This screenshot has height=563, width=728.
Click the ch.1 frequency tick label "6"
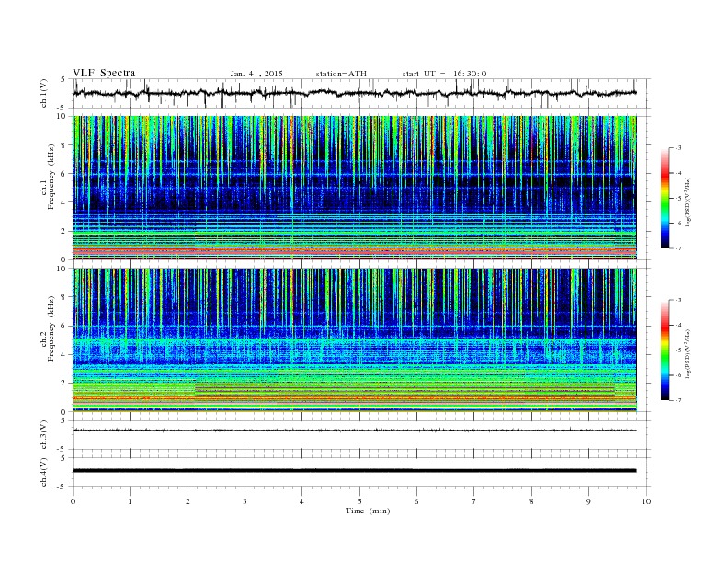pyautogui.click(x=64, y=174)
